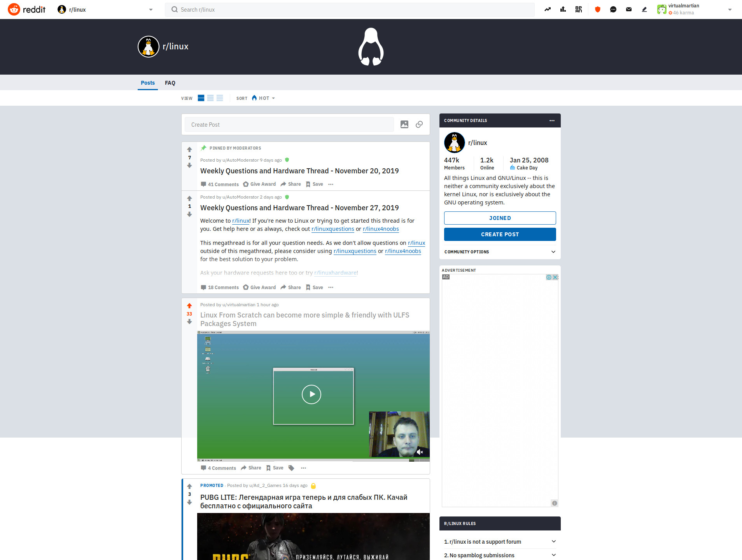The image size is (742, 560).
Task: Unmute the video with speaker icon
Action: tap(420, 452)
